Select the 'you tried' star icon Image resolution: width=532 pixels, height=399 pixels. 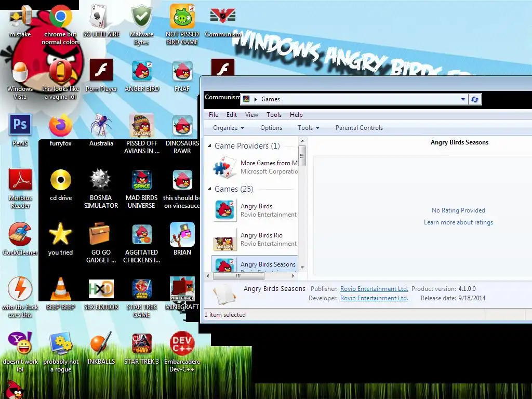tap(60, 239)
